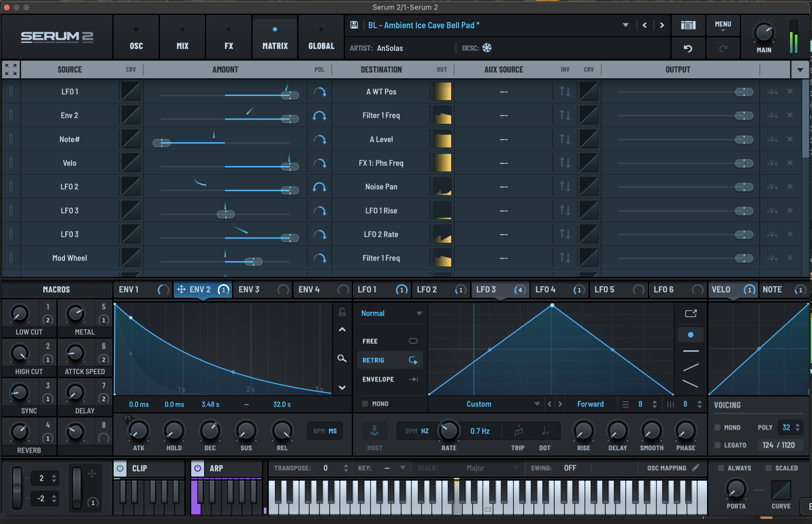Click the up chevron in the envelope editor
This screenshot has height=524, width=812.
pos(342,330)
